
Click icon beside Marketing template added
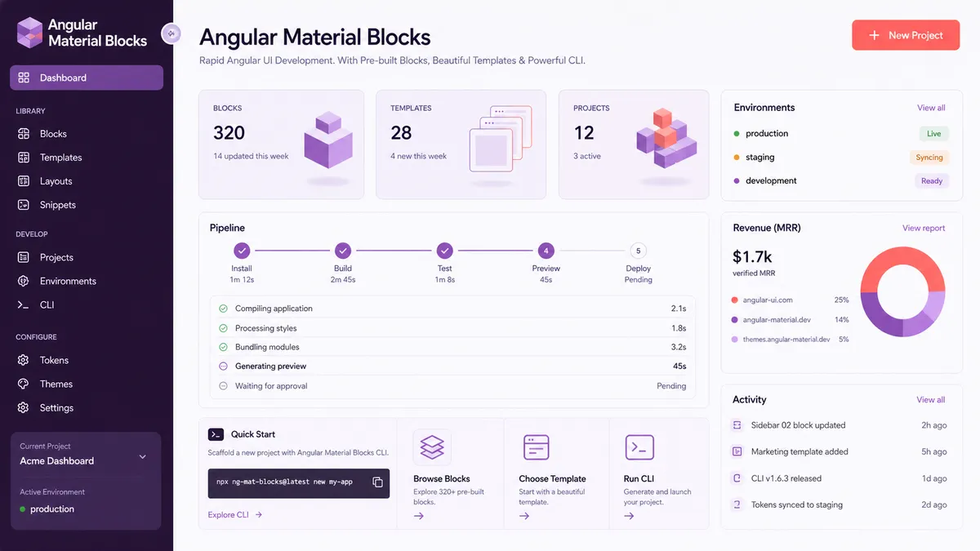click(x=737, y=451)
